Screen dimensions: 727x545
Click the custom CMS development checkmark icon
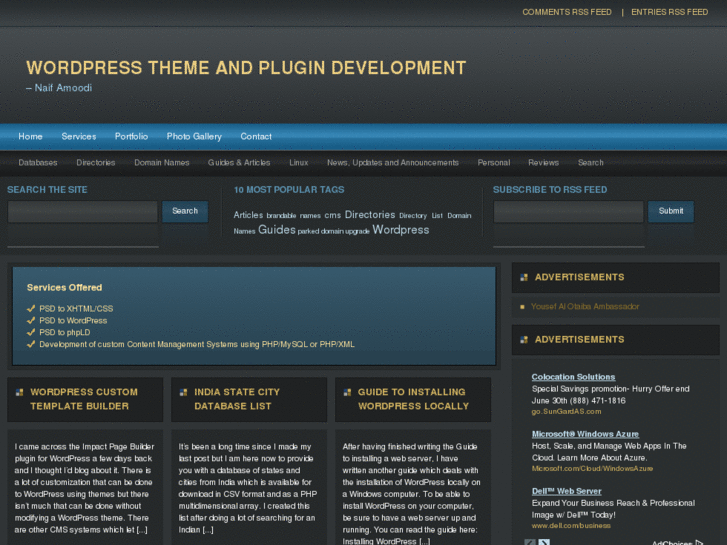(31, 344)
